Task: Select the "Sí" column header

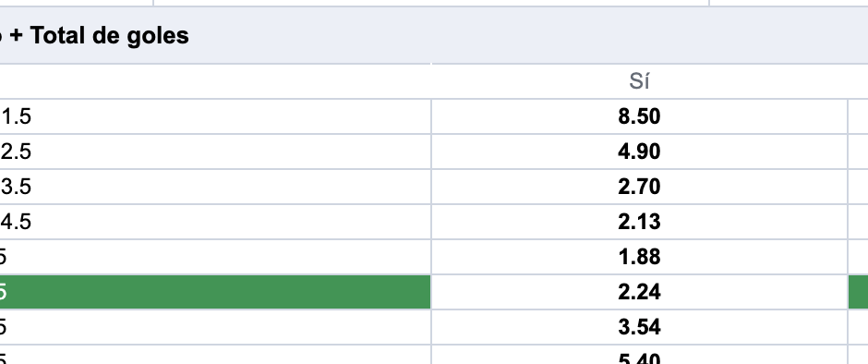Action: 639,81
